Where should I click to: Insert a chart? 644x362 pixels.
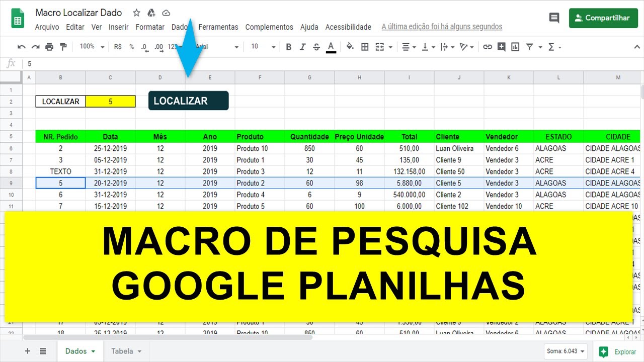click(515, 47)
